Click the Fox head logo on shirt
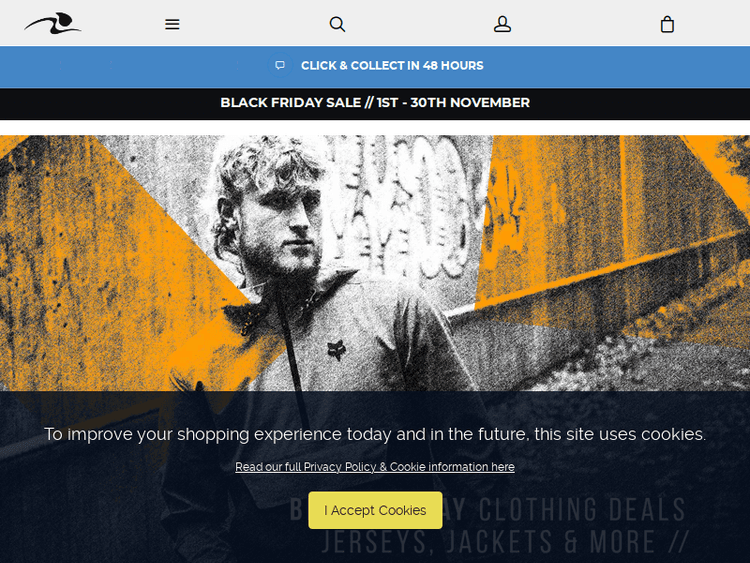The width and height of the screenshot is (750, 563). click(x=336, y=350)
